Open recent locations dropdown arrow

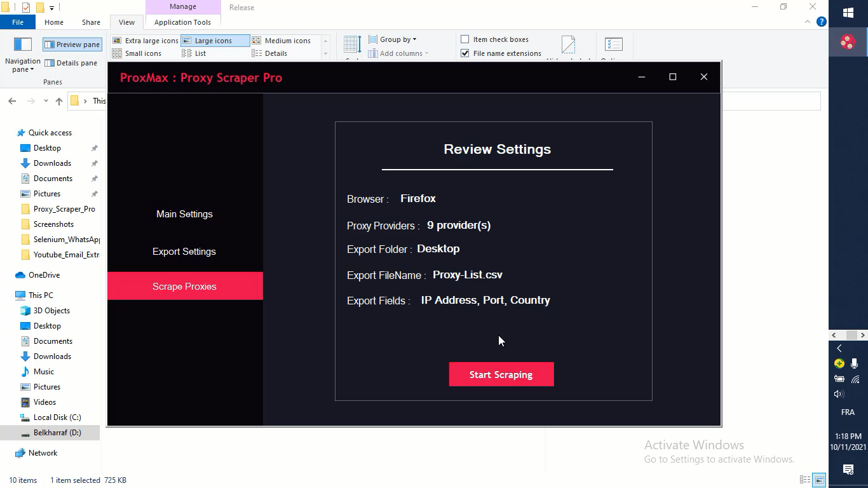point(46,101)
